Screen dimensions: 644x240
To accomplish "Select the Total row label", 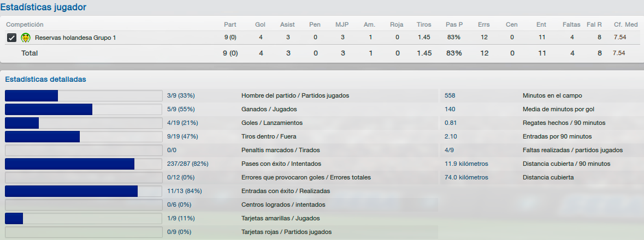I will [29, 53].
